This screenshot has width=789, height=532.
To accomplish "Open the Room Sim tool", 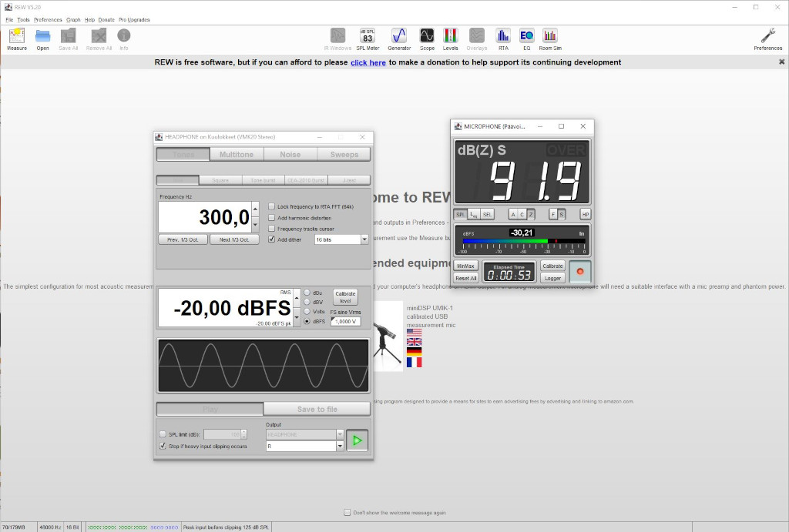I will pyautogui.click(x=550, y=39).
